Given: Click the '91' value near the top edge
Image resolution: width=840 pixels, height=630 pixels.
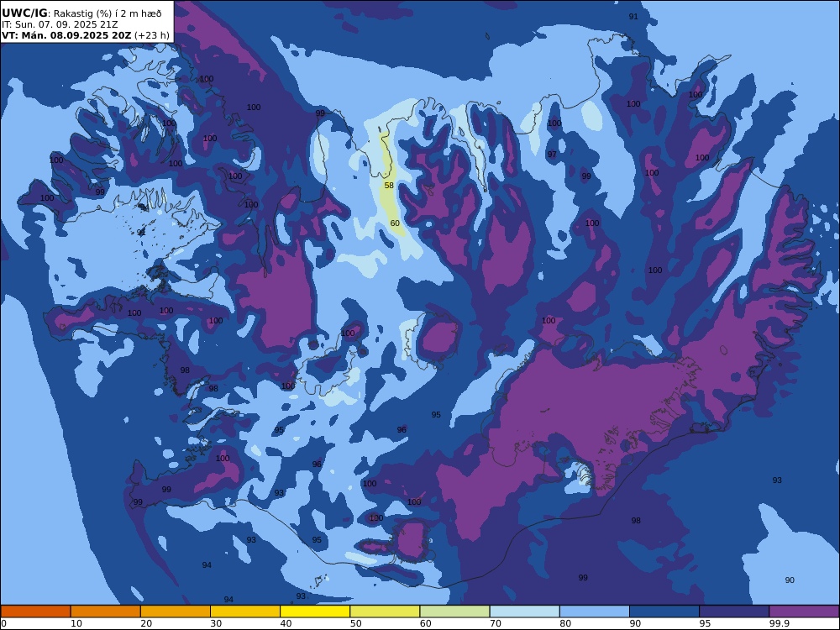Looking at the screenshot, I should (633, 17).
